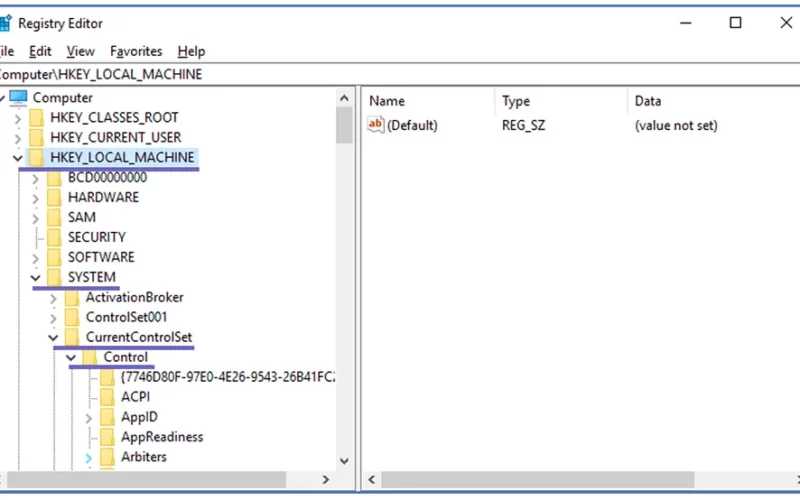Click the address bar showing Computer\HKEY_LOCAL_MACHINE
The height and width of the screenshot is (500, 800).
(x=400, y=74)
